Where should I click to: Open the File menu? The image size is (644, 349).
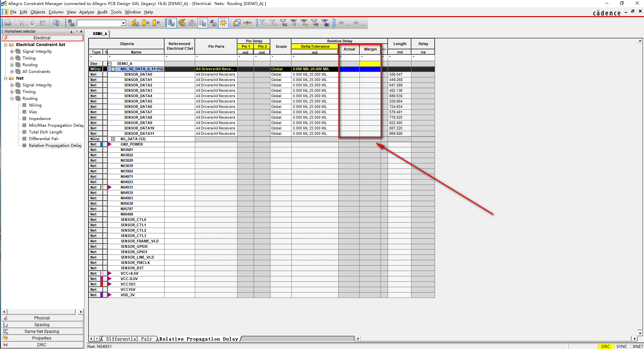point(13,12)
